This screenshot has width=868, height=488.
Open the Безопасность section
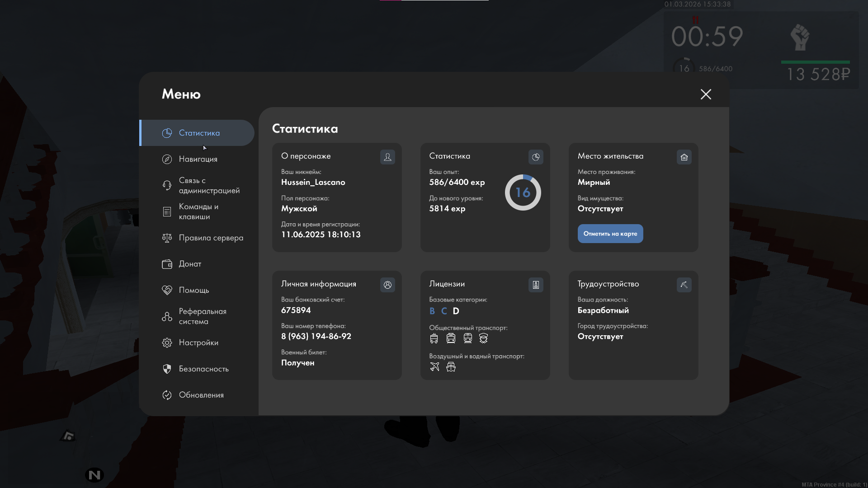[203, 369]
